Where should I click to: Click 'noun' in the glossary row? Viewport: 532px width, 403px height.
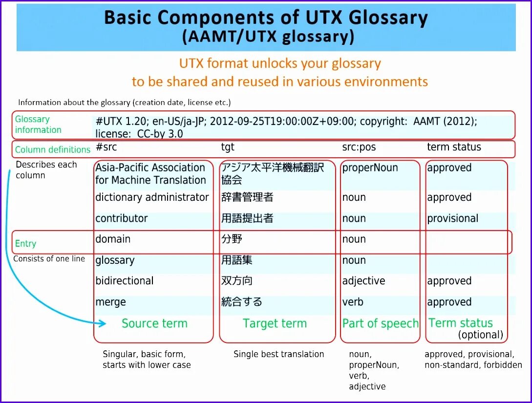point(354,260)
